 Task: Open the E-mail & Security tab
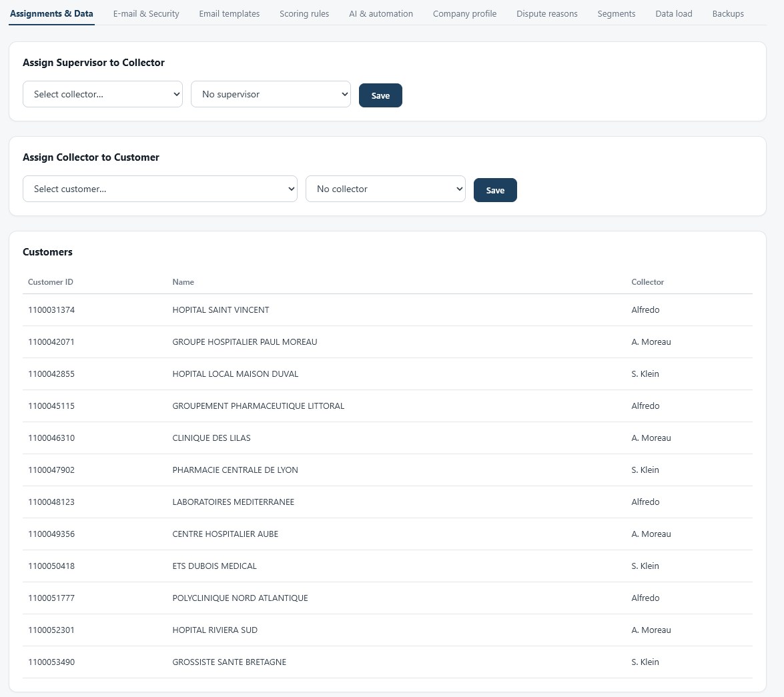pos(146,13)
